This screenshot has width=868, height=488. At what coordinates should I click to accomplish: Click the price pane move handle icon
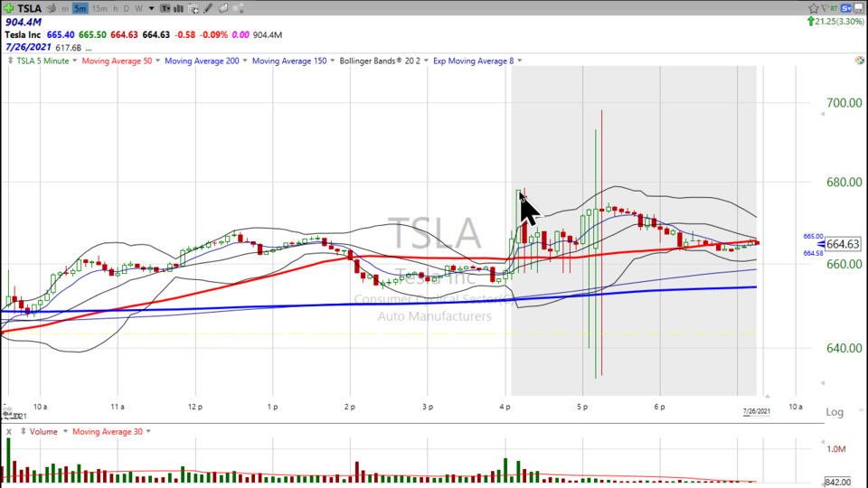tap(10, 61)
